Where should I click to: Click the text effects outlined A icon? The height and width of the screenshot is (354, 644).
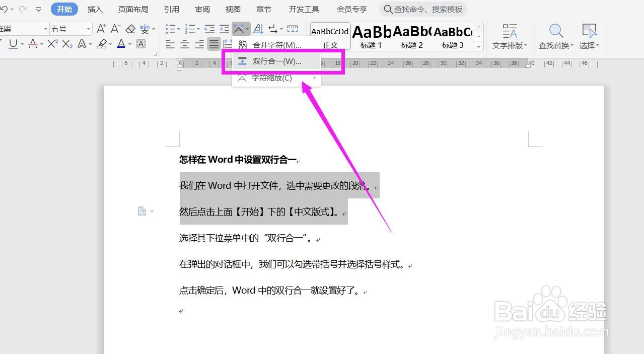pyautogui.click(x=82, y=44)
